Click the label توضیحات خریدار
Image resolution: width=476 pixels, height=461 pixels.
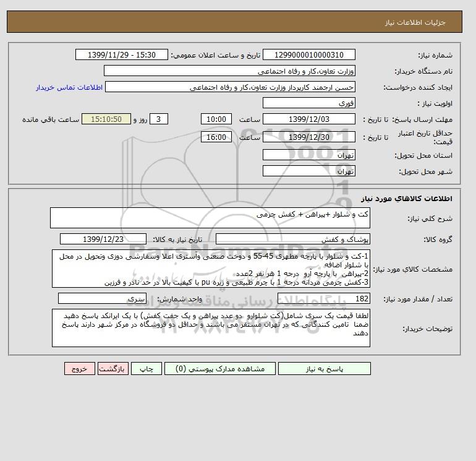[427, 329]
